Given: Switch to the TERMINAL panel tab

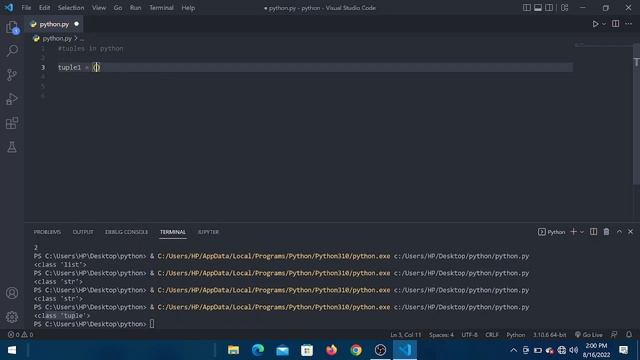Looking at the screenshot, I should (x=173, y=232).
